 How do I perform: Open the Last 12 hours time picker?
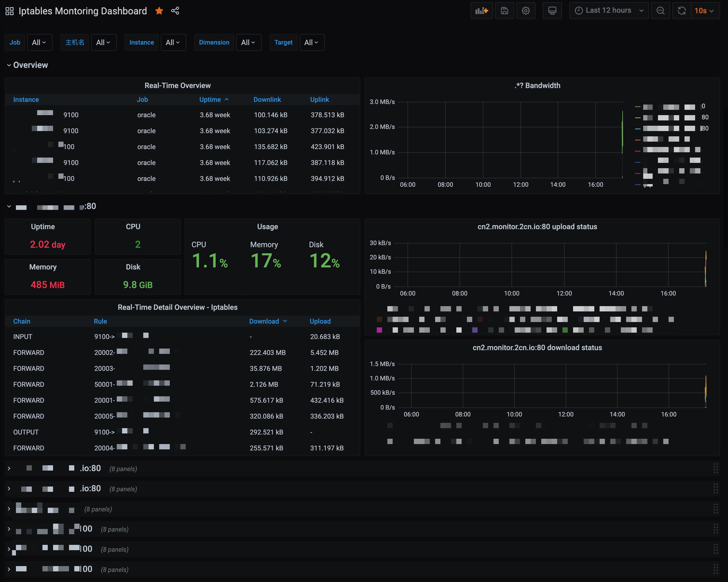pos(608,11)
